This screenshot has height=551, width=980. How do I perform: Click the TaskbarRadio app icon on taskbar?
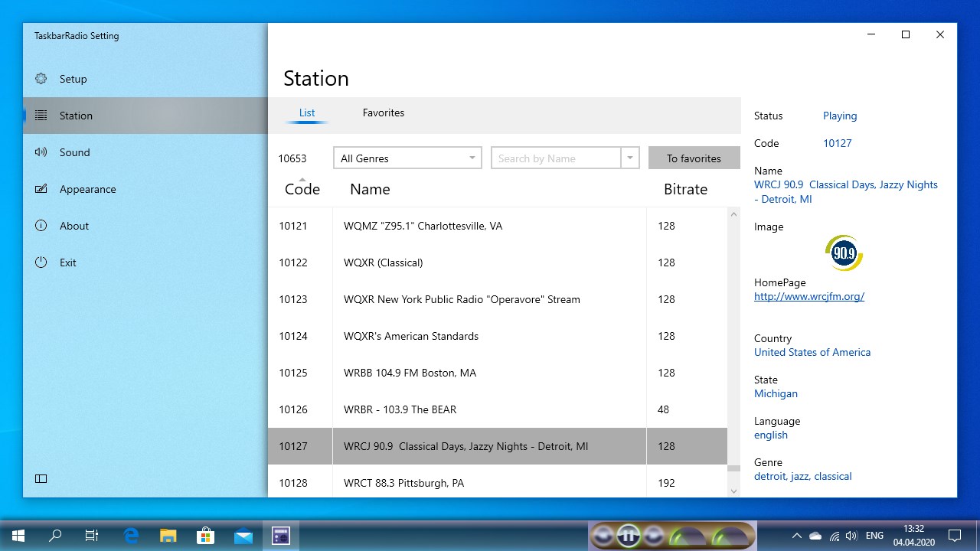pyautogui.click(x=281, y=536)
